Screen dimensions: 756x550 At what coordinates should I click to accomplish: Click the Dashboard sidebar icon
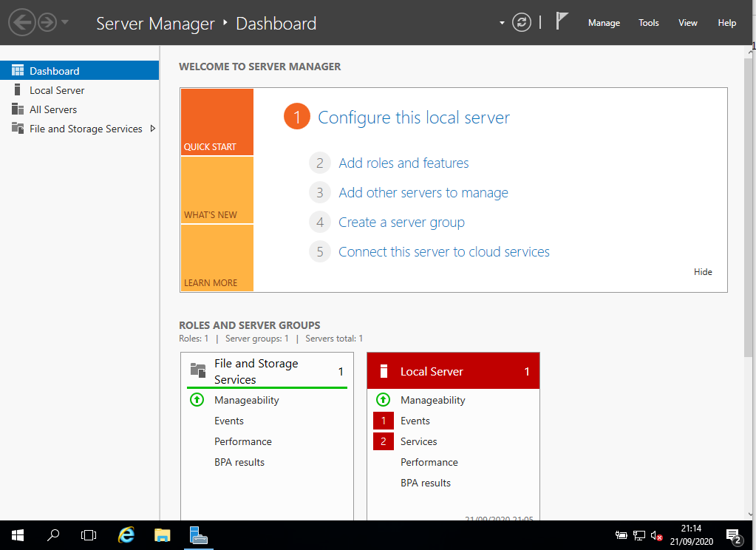(x=18, y=70)
